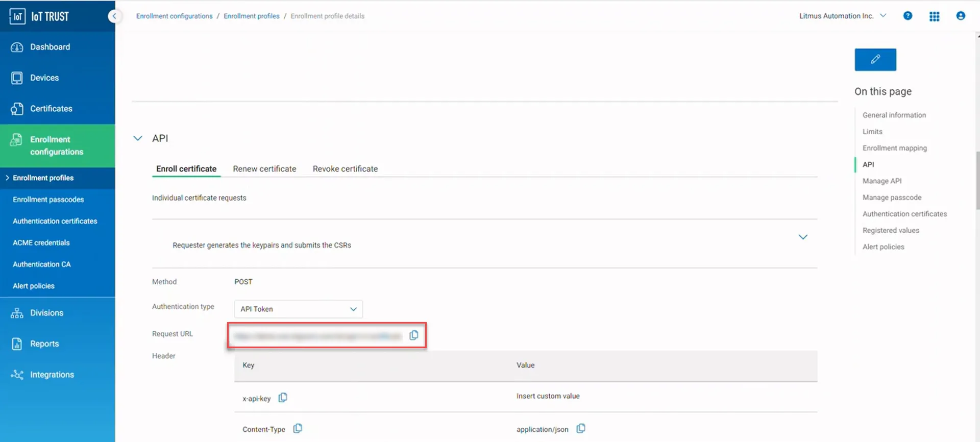Open the Dashboard icon in sidebar
The image size is (980, 442).
pyautogui.click(x=17, y=47)
